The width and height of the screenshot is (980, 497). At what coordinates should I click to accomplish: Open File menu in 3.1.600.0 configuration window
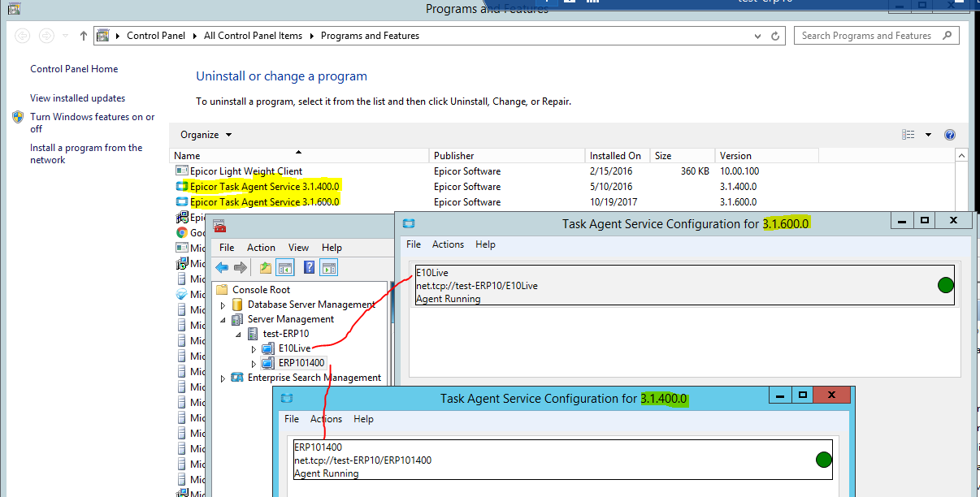pyautogui.click(x=414, y=244)
